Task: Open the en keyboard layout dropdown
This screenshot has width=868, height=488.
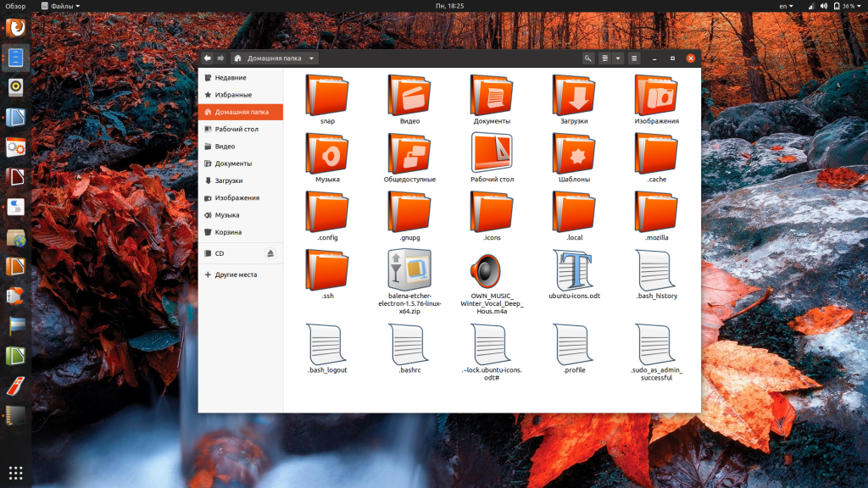Action: pyautogui.click(x=787, y=6)
